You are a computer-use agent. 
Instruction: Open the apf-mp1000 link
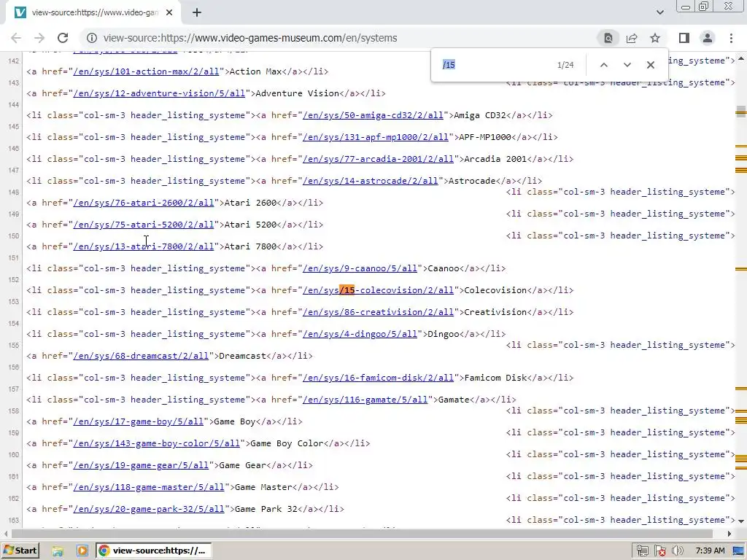pos(376,137)
